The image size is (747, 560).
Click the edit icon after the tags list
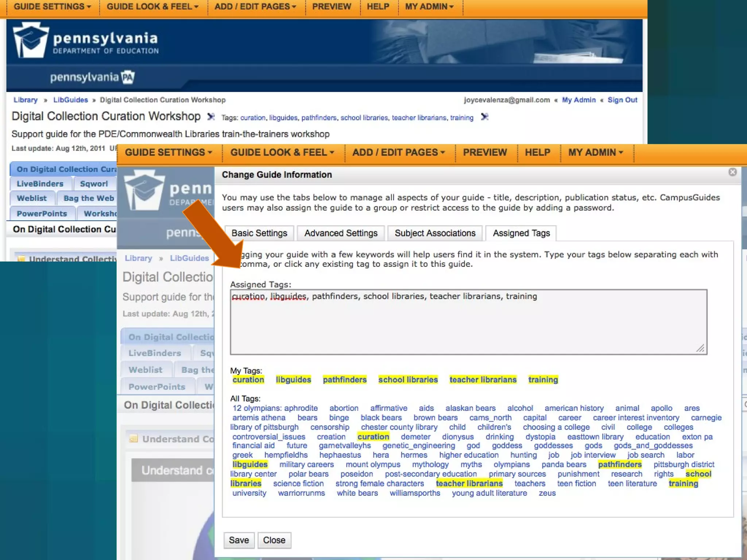tap(484, 117)
